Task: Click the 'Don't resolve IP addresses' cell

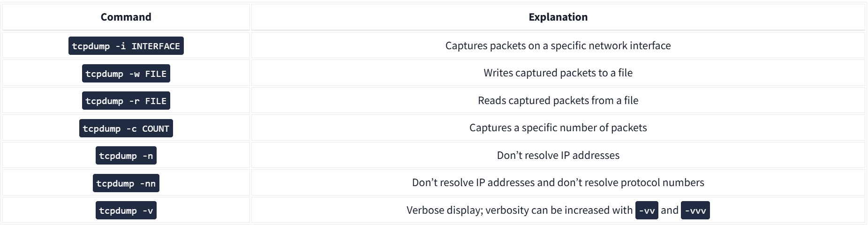Action: 558,155
